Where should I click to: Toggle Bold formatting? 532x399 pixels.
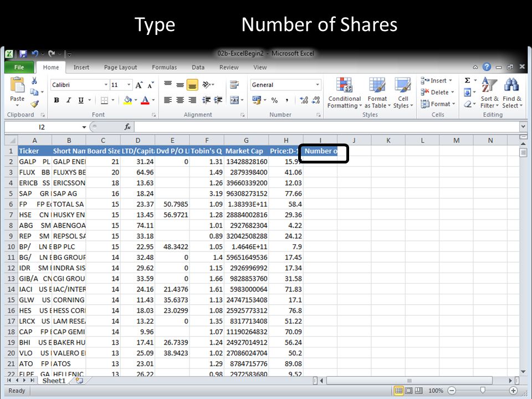[x=57, y=100]
